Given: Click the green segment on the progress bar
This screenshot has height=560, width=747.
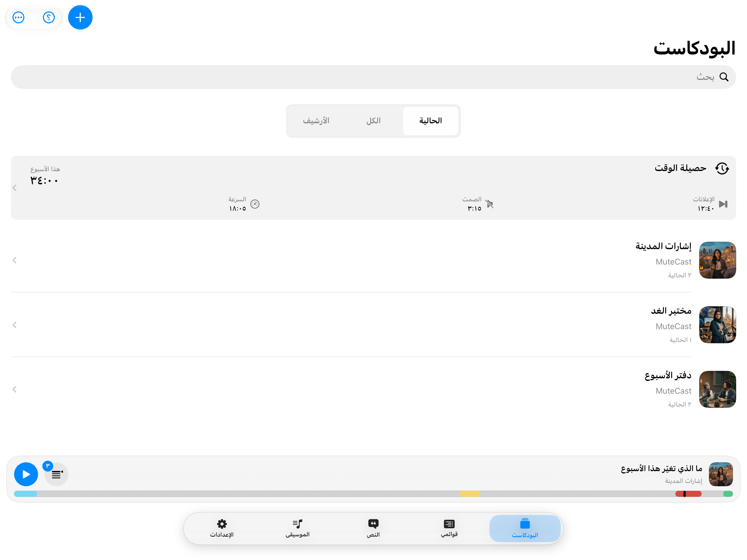Looking at the screenshot, I should click(728, 494).
